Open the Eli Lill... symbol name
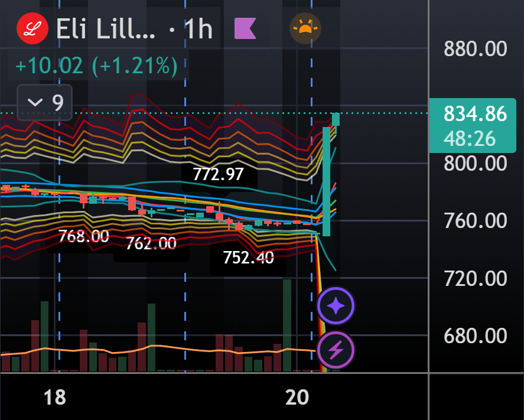This screenshot has width=524, height=420. click(106, 29)
